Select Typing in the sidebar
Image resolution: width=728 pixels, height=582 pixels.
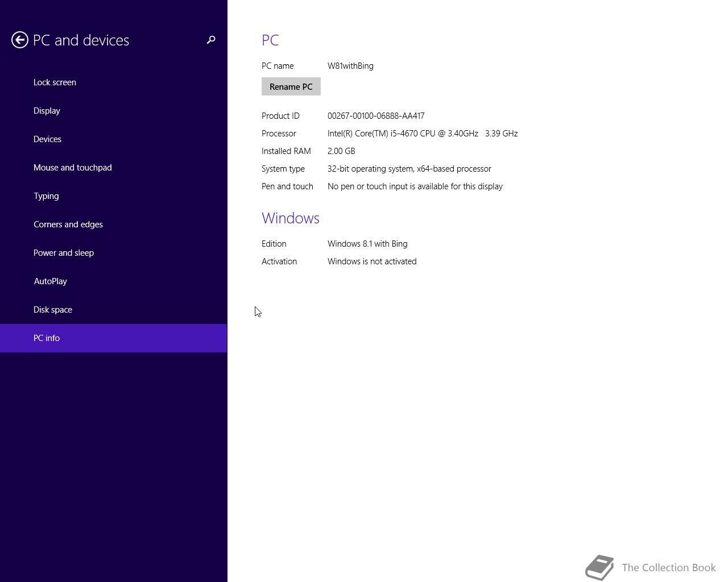click(113, 196)
